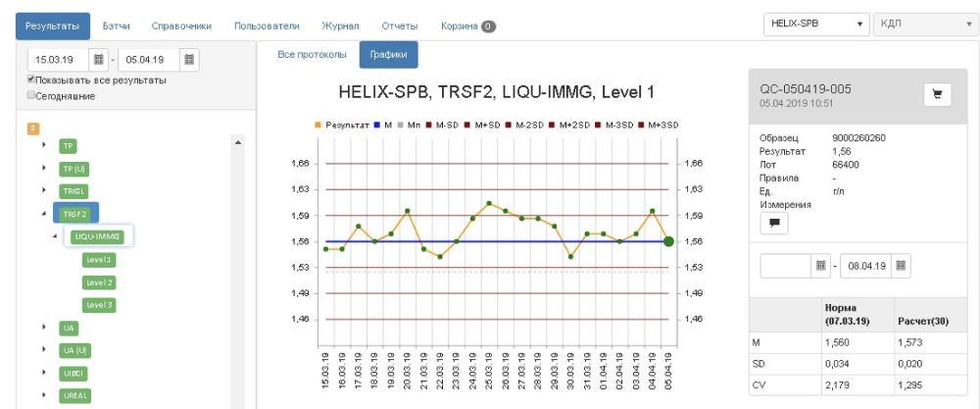980x409 pixels.
Task: Toggle 'Показывать все результаты' checkbox
Action: 31,80
